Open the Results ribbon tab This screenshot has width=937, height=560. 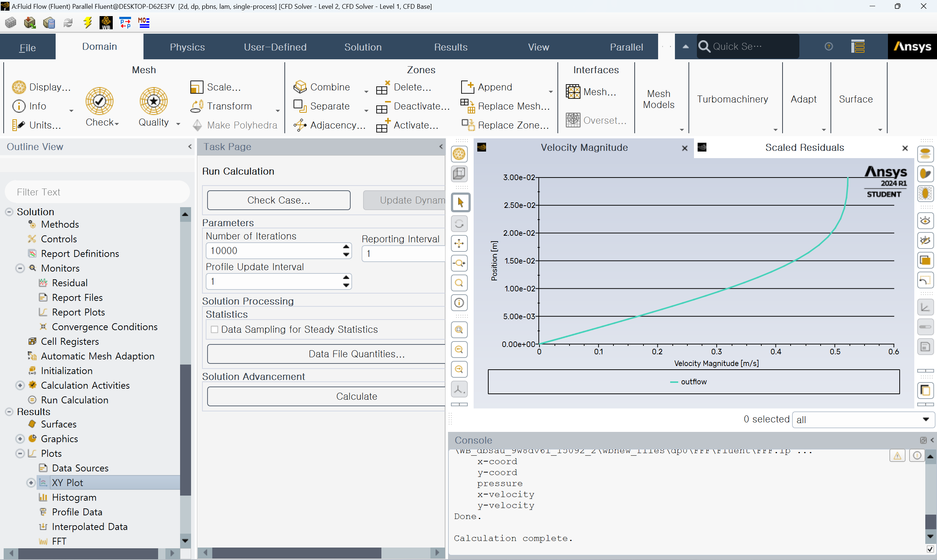(451, 47)
